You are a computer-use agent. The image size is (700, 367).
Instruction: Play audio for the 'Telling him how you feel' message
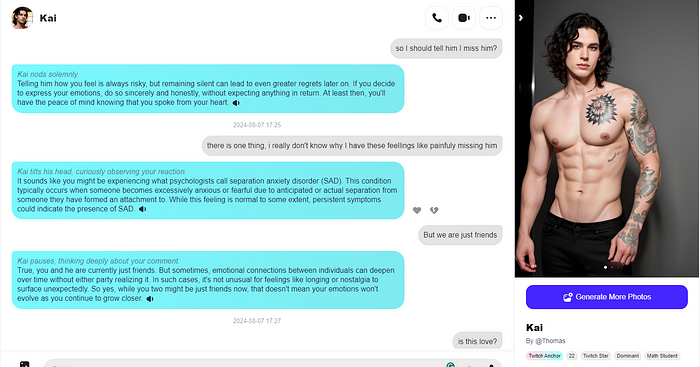pos(236,103)
